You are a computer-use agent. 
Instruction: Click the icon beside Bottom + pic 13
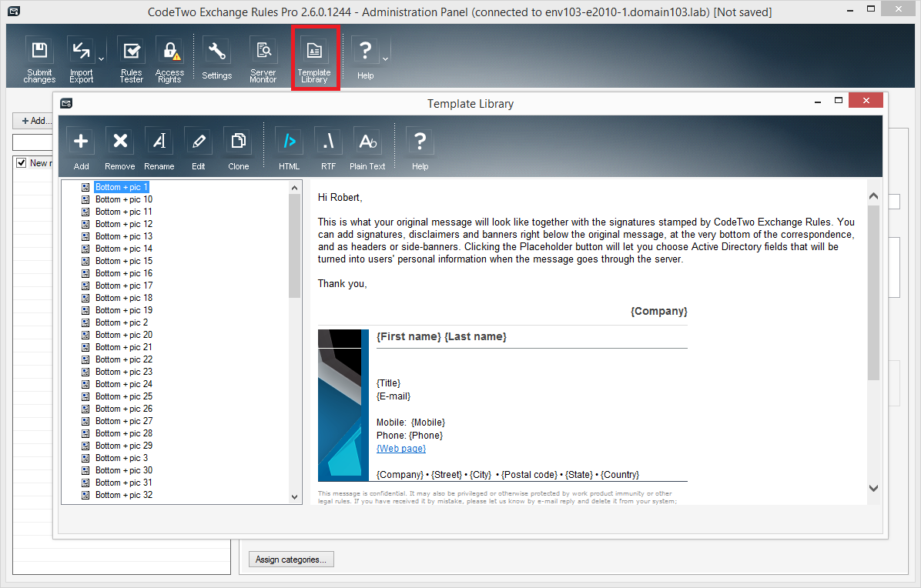pos(85,236)
